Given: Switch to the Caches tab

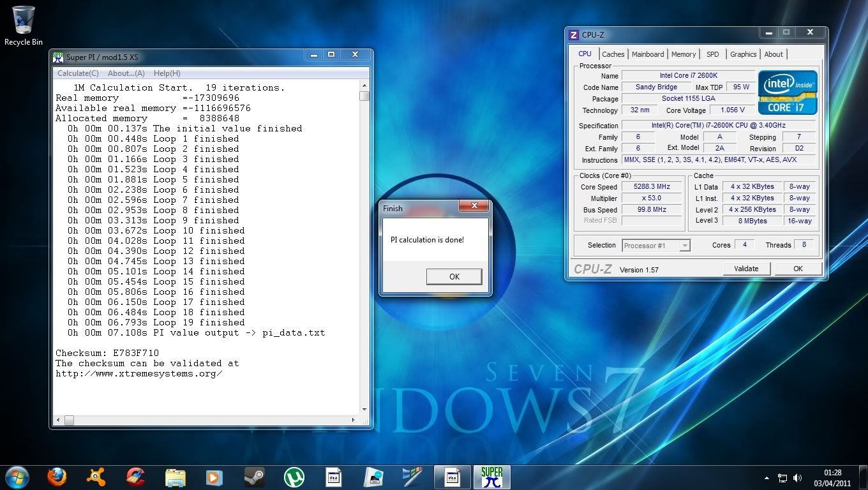Looking at the screenshot, I should click(x=613, y=54).
